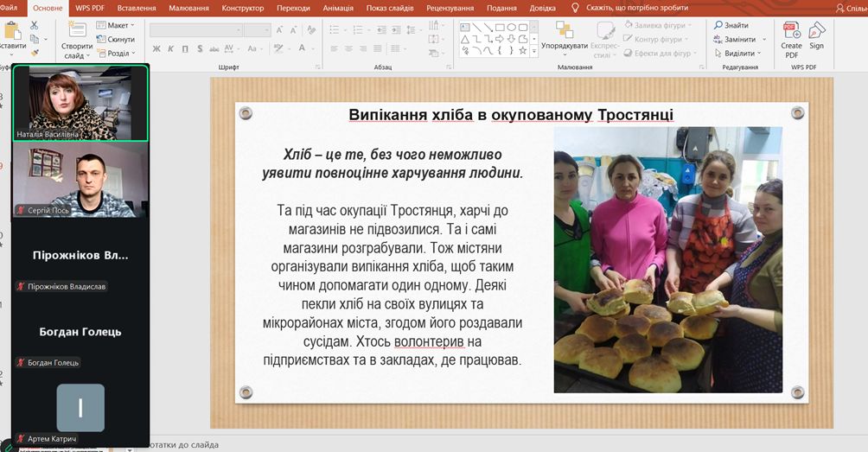Screen dimensions: 868x452
Task: Click Скинути to reset slide layout
Action: [x=116, y=40]
